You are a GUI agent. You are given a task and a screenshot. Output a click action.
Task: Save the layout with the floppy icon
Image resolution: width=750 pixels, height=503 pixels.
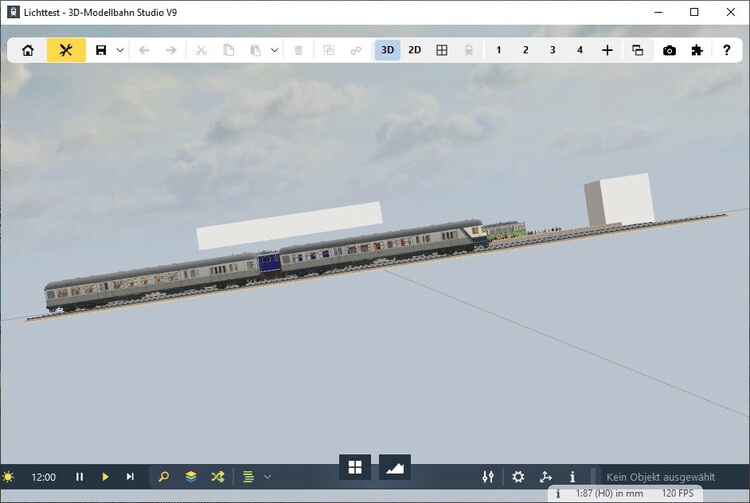(x=101, y=50)
